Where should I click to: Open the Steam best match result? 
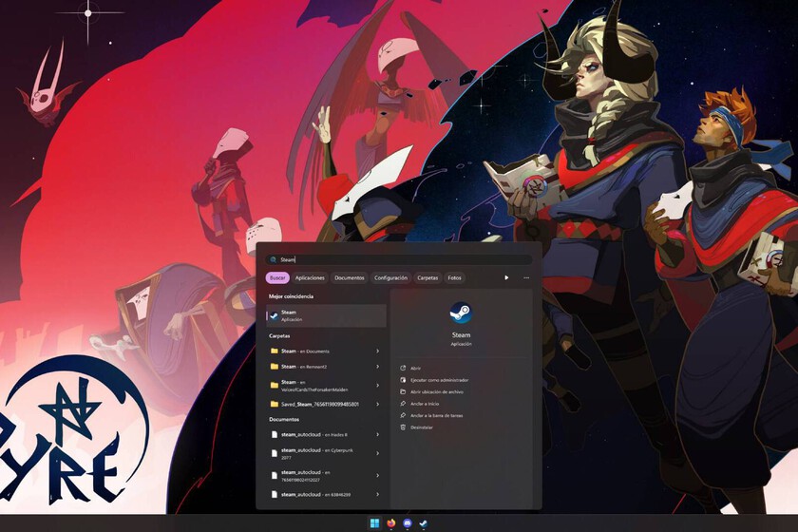pos(326,315)
